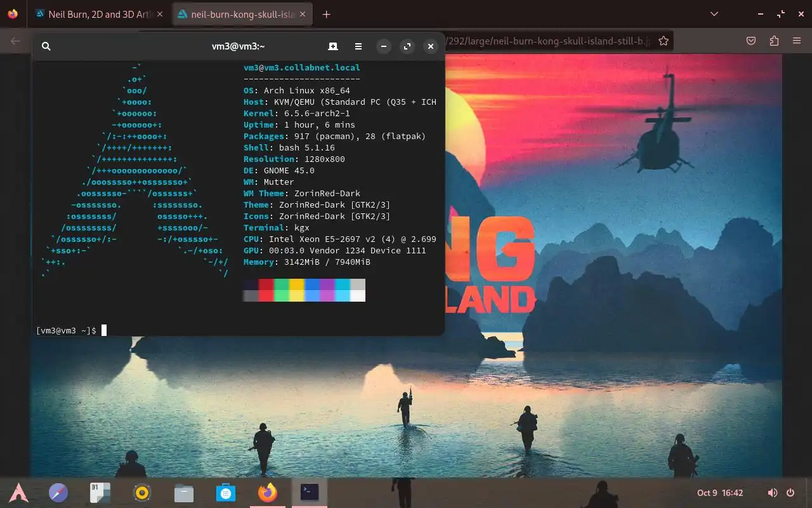The width and height of the screenshot is (812, 508).
Task: Minimize the Firefox window
Action: pyautogui.click(x=761, y=14)
